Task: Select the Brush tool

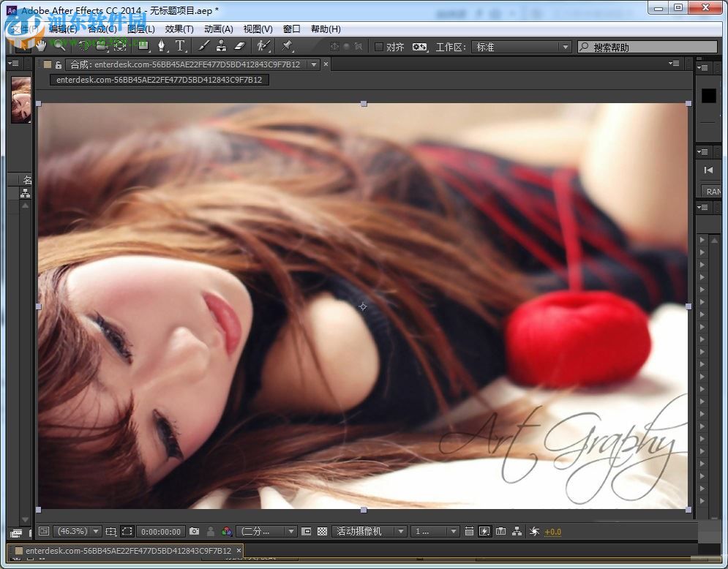Action: click(205, 45)
